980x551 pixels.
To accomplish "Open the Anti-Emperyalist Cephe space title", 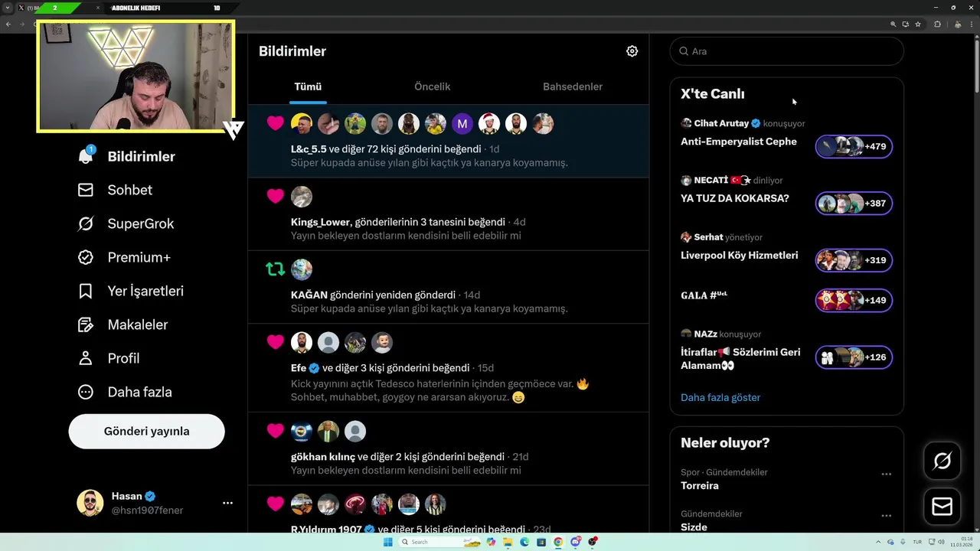I will coord(739,142).
